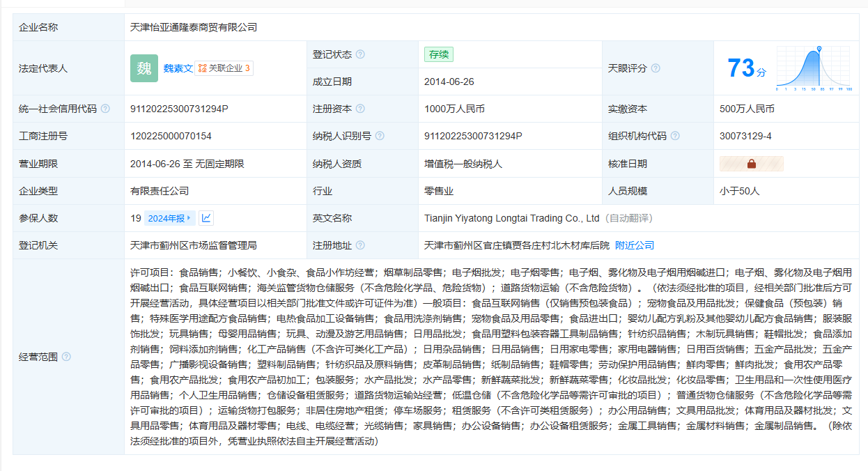
Task: Click business term 2014-06-26 至 无固定期限
Action: [x=187, y=164]
